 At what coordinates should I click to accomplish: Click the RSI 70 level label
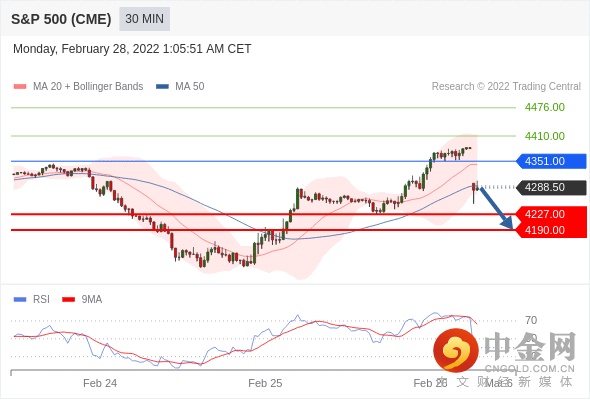tap(531, 321)
